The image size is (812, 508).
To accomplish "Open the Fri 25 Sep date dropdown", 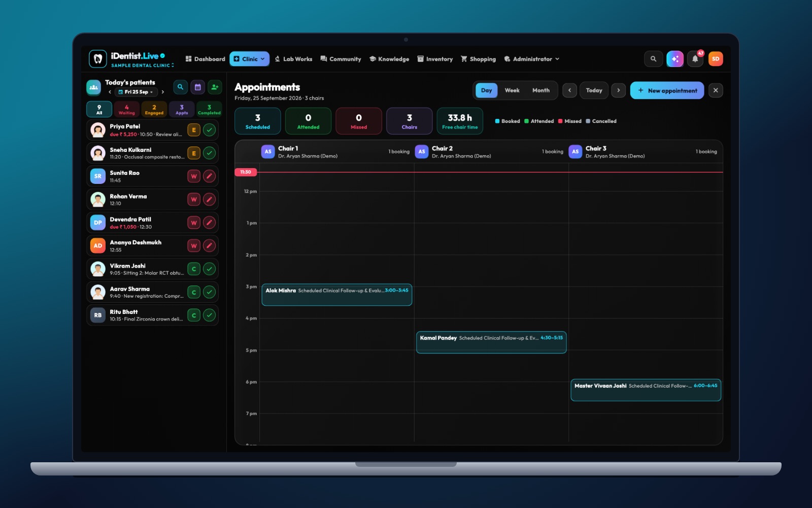I will [136, 92].
